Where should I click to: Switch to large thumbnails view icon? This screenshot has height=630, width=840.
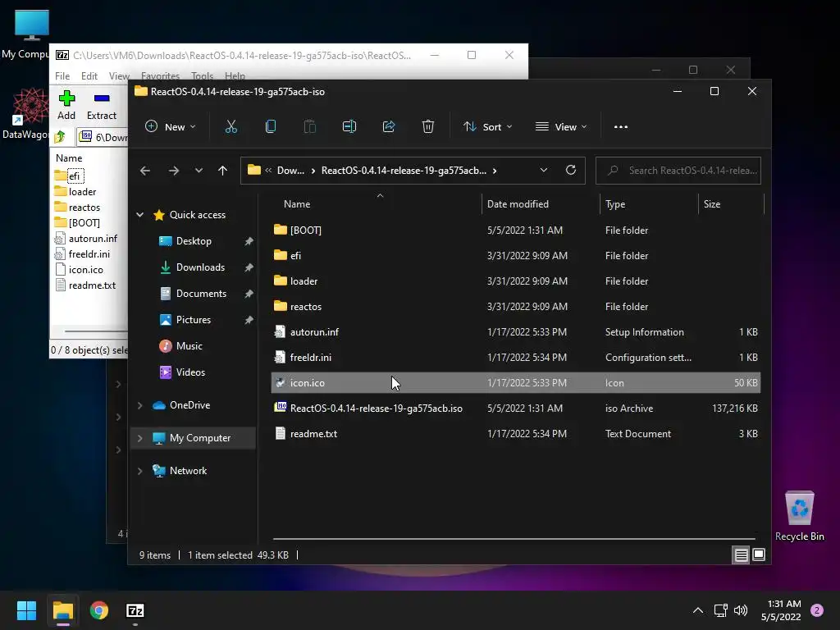click(759, 555)
